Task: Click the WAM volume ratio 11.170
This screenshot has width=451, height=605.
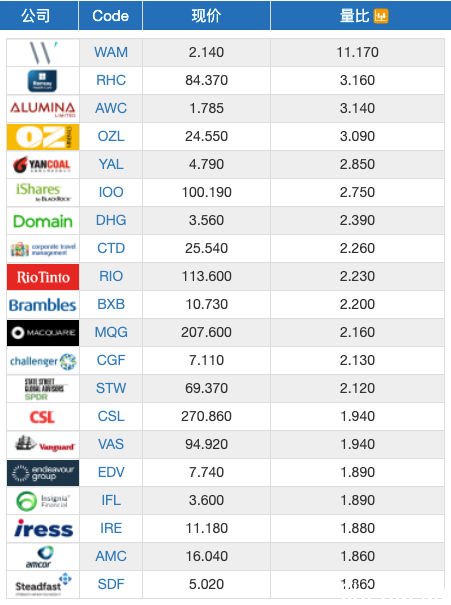Action: pos(357,52)
